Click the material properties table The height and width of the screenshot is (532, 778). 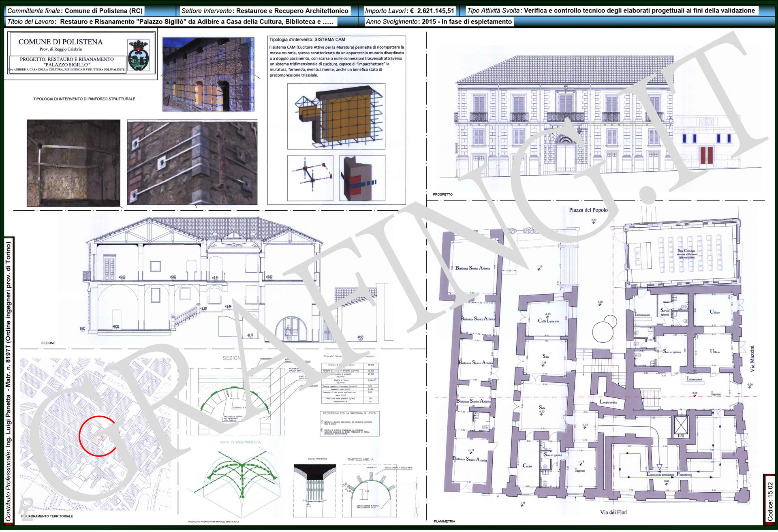click(x=350, y=383)
